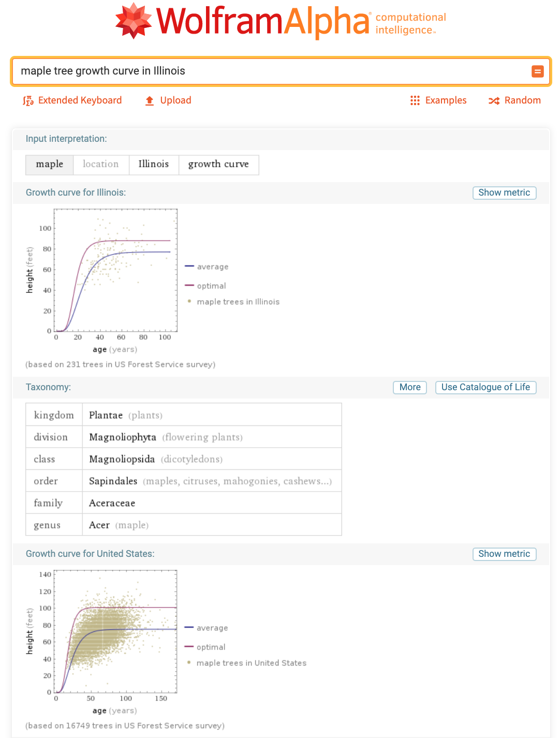Select the 'location' interpretation pill

pyautogui.click(x=101, y=165)
